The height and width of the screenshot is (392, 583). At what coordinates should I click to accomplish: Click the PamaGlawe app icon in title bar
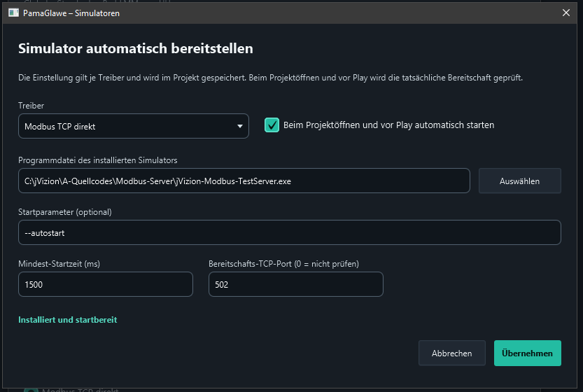coord(14,13)
